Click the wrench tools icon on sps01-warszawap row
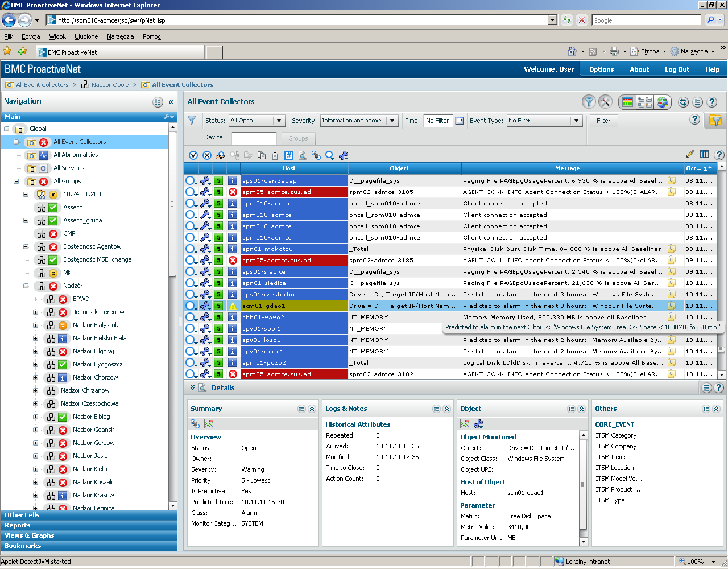 click(x=205, y=180)
